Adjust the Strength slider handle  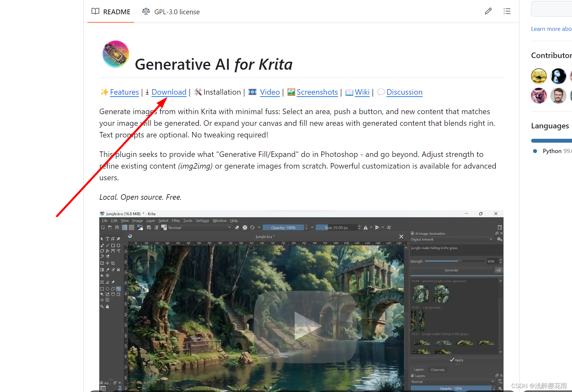(x=460, y=261)
